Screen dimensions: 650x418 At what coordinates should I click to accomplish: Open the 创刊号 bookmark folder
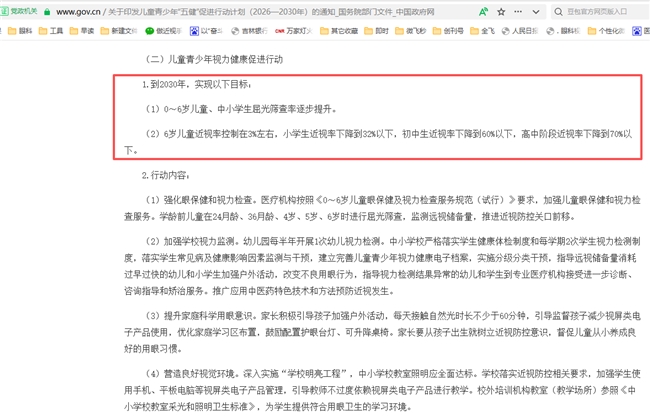pyautogui.click(x=447, y=31)
